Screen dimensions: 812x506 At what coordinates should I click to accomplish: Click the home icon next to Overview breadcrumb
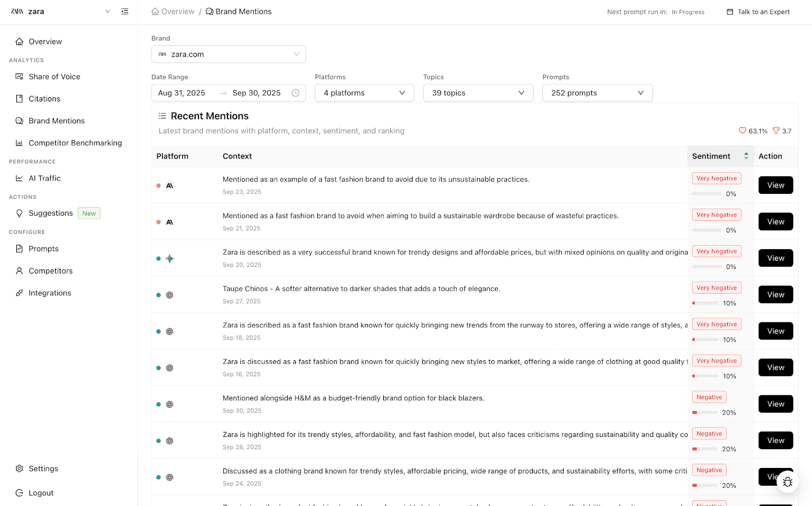point(155,11)
